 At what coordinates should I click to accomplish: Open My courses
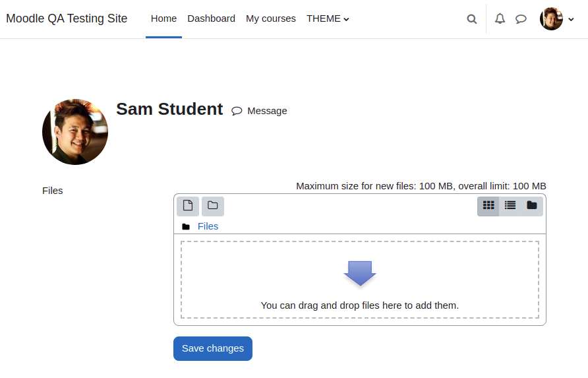(x=271, y=18)
